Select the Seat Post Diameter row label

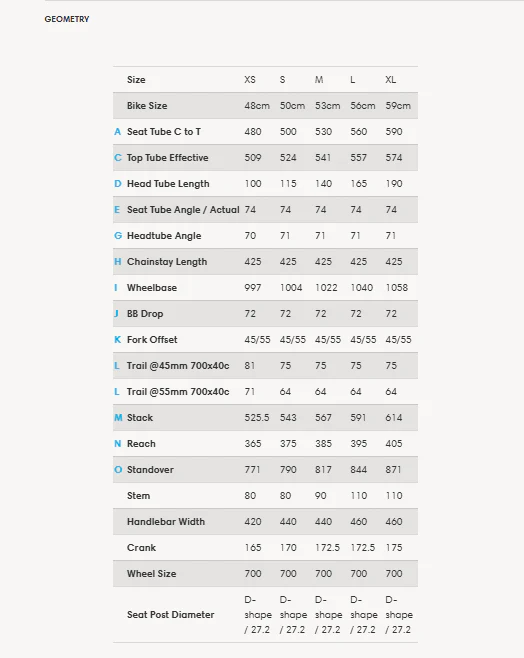pyautogui.click(x=170, y=615)
